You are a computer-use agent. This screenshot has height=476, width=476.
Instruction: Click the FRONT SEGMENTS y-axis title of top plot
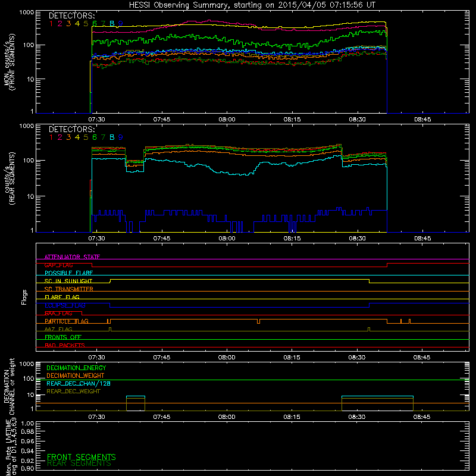pyautogui.click(x=12, y=62)
